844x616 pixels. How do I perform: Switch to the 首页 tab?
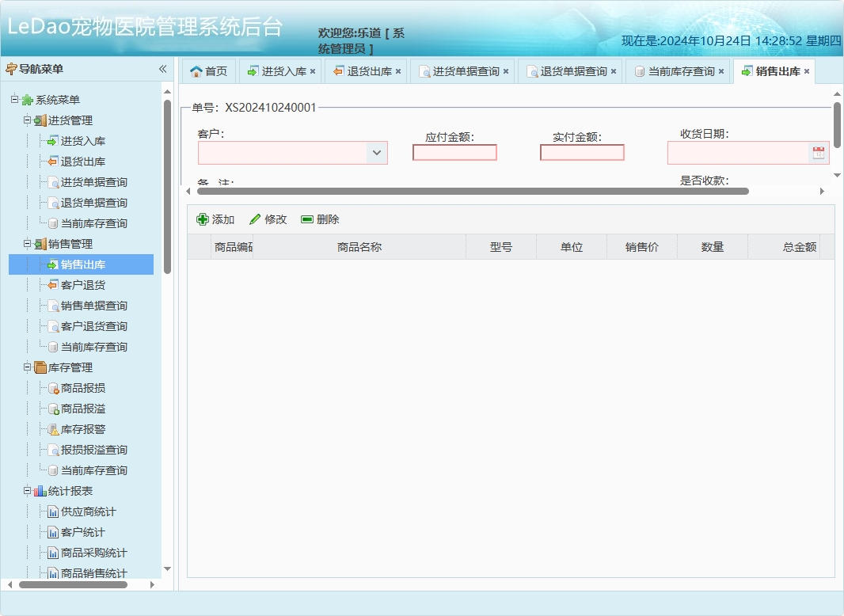click(209, 70)
